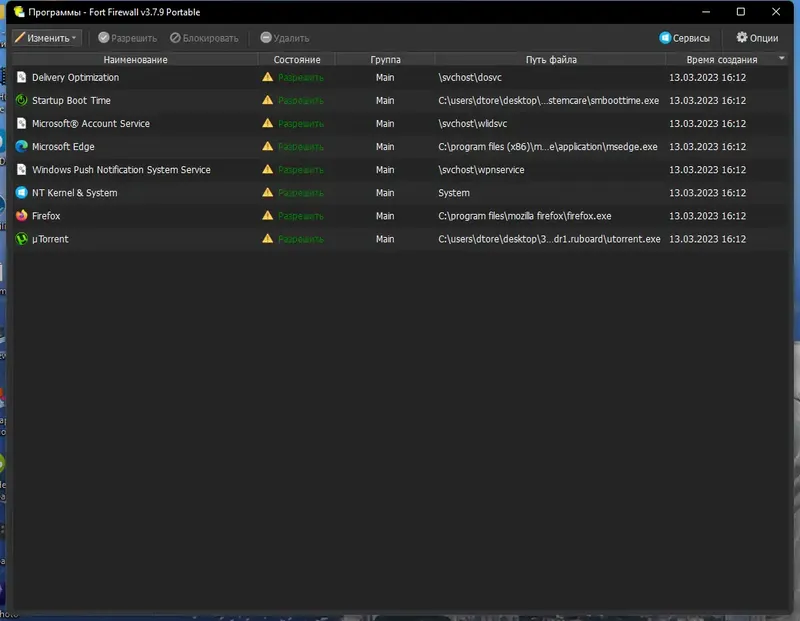Click the utorrent.exe file path

point(549,239)
